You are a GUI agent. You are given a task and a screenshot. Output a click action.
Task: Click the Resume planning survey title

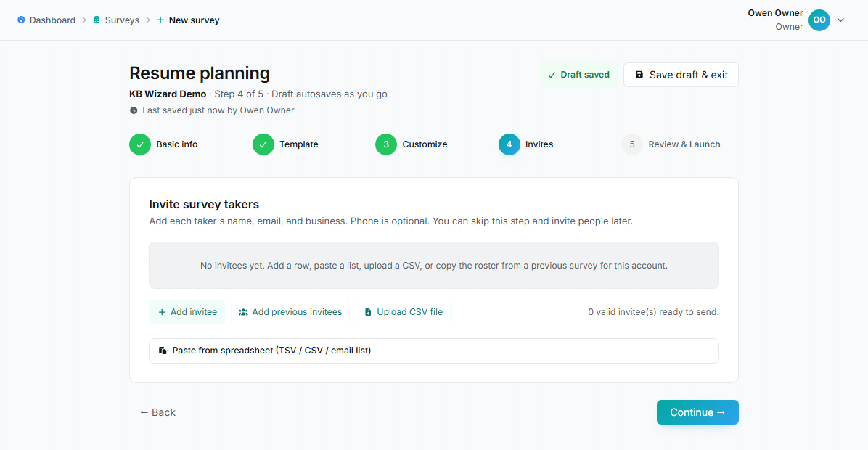(200, 73)
